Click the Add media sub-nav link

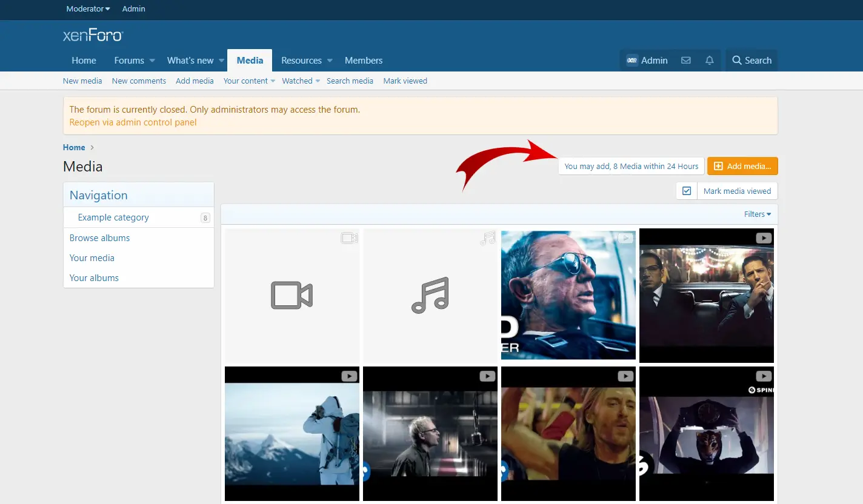pyautogui.click(x=195, y=81)
